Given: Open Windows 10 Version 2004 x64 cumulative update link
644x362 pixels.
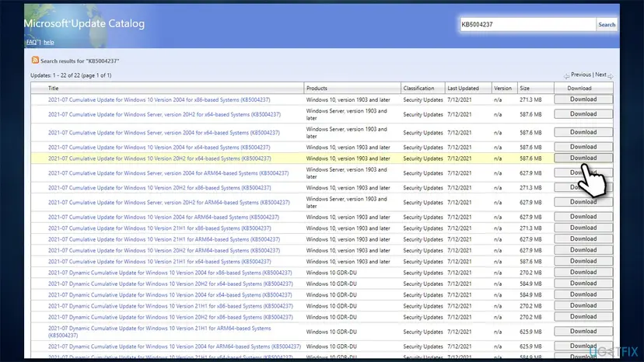Looking at the screenshot, I should (159, 148).
